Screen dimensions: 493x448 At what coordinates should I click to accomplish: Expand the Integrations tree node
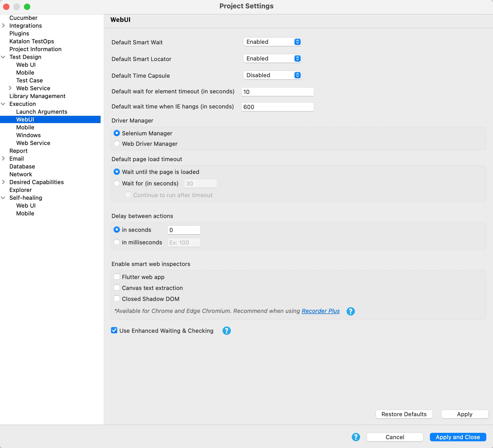(x=3, y=26)
